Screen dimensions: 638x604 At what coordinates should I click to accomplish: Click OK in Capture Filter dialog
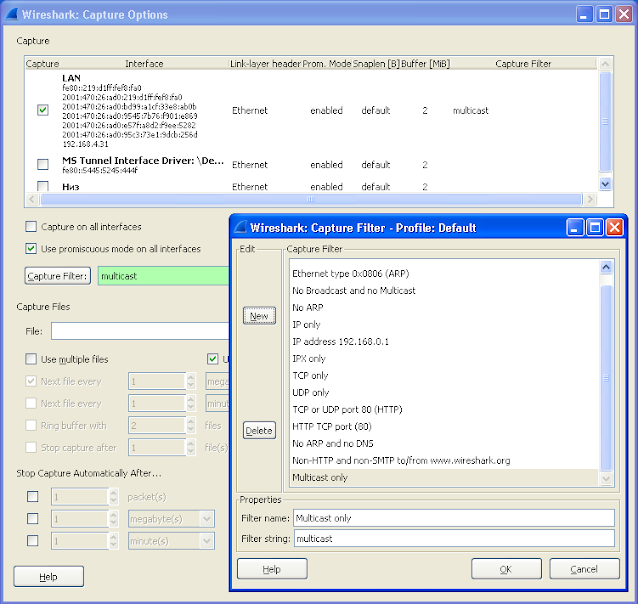point(506,569)
